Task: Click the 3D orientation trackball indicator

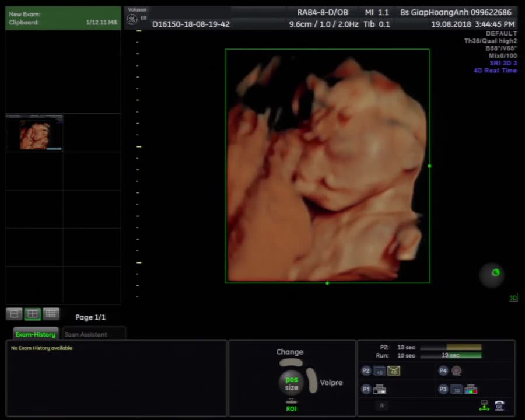Action: click(x=492, y=275)
